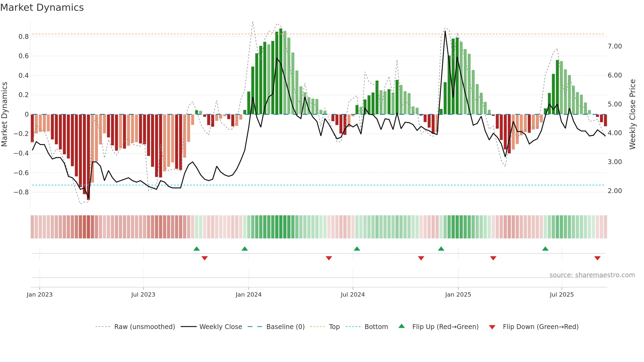This screenshot has width=644, height=362.
Task: Toggle the Flip Up (Red→Green) legend entry
Action: pos(439,327)
